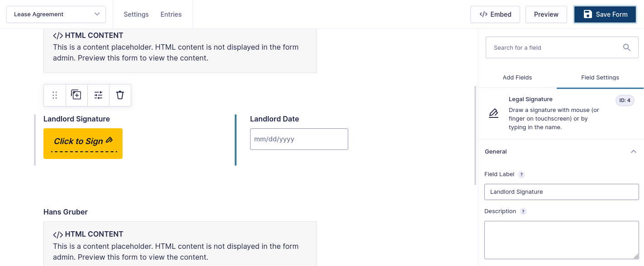
Task: Open the Entries tab
Action: [171, 14]
